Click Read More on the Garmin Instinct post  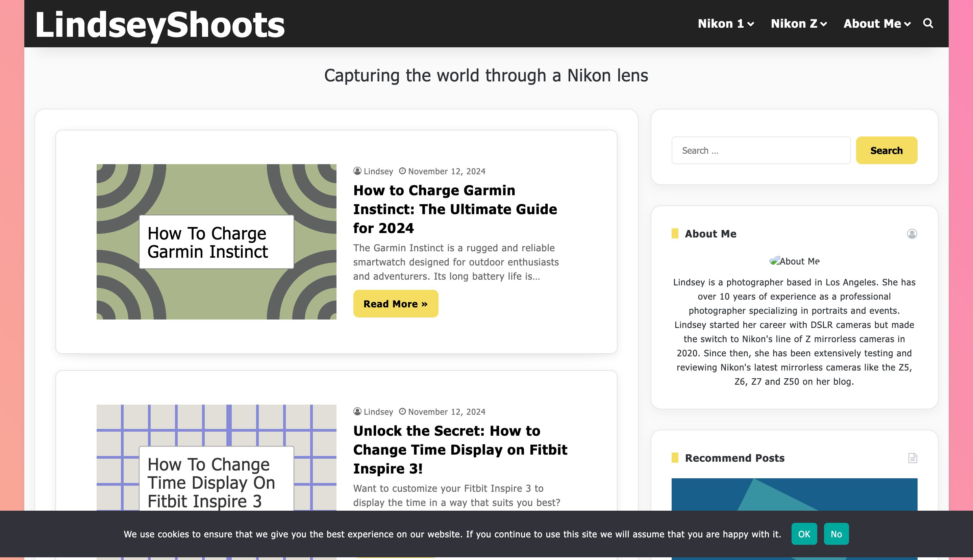click(395, 303)
